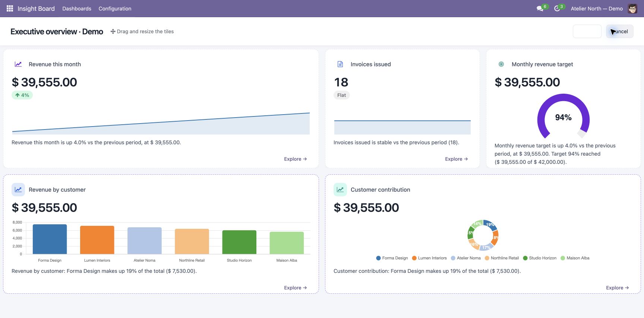This screenshot has width=644, height=318.
Task: Click the Invoices issued document icon
Action: pos(340,64)
